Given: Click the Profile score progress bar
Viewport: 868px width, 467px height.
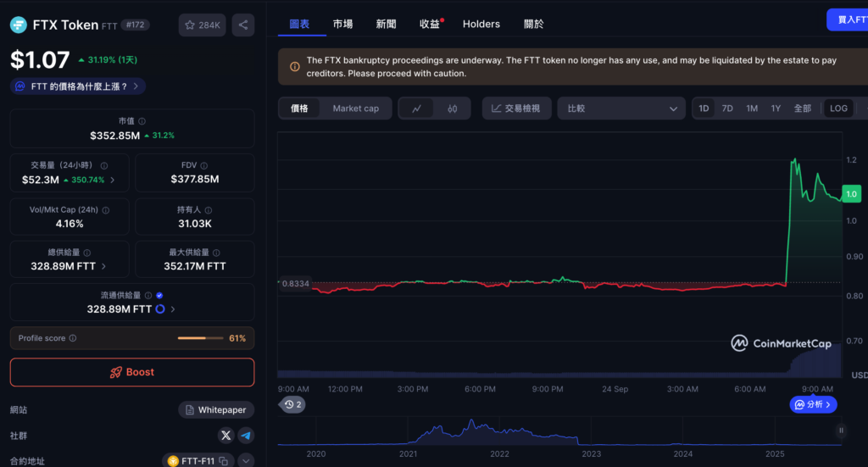Looking at the screenshot, I should pyautogui.click(x=202, y=338).
